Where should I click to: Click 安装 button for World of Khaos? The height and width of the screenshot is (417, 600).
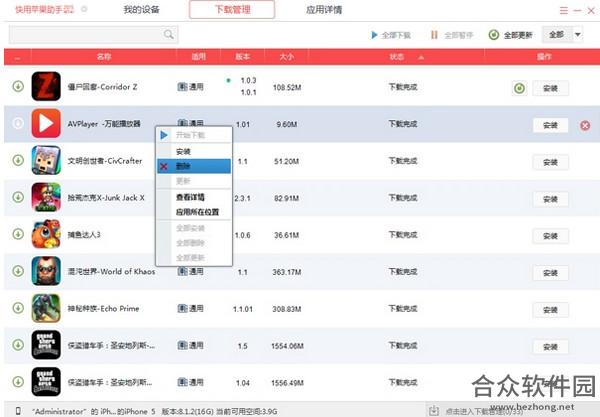(x=550, y=273)
